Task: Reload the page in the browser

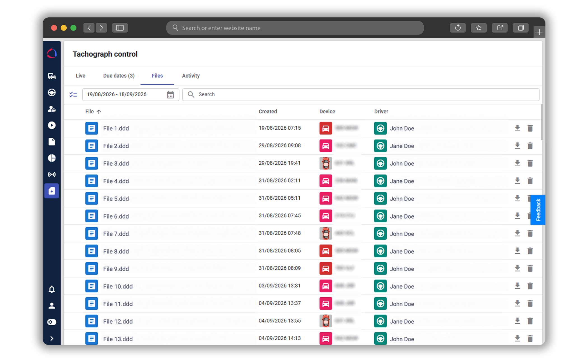Action: tap(458, 28)
